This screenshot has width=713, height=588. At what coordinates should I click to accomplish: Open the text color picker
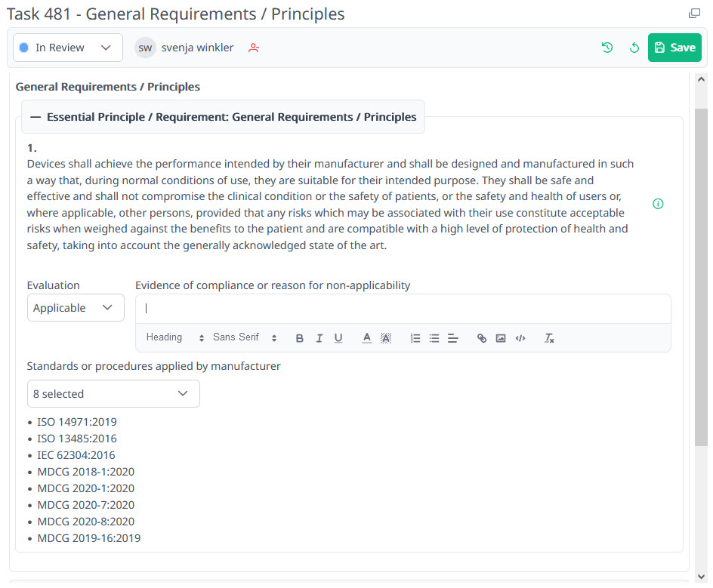[x=366, y=338]
